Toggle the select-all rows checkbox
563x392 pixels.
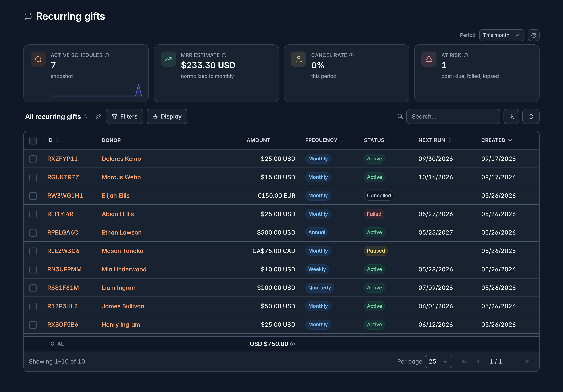[33, 140]
